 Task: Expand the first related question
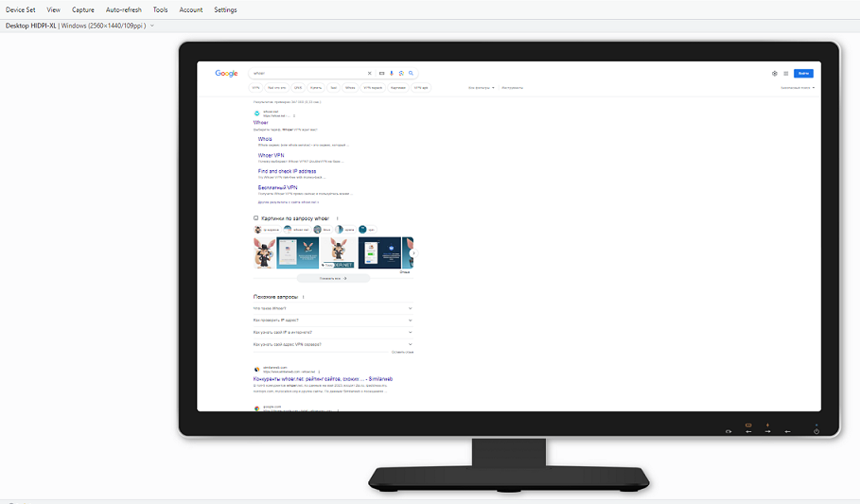[x=411, y=308]
